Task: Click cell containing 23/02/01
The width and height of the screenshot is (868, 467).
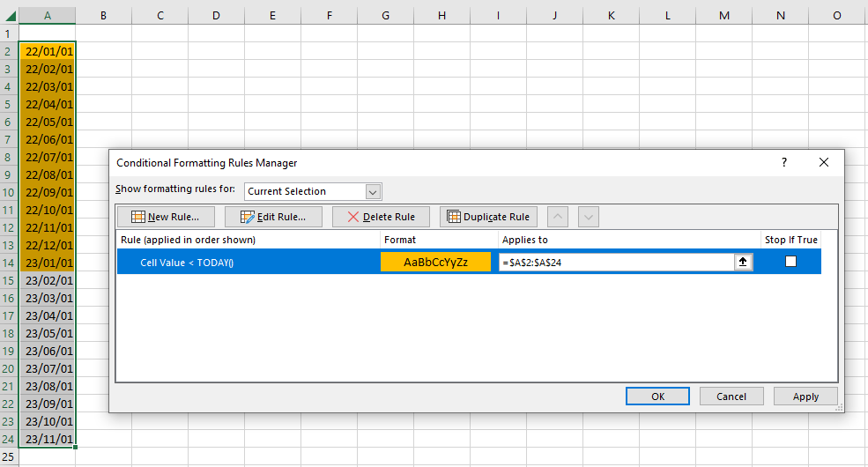Action: coord(48,280)
